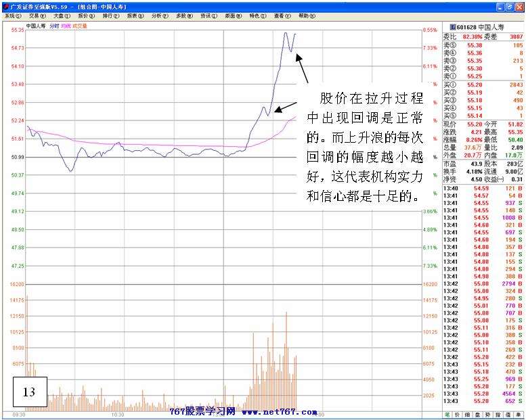Switch to the 价 tab
This screenshot has width=526, height=420.
(x=457, y=414)
